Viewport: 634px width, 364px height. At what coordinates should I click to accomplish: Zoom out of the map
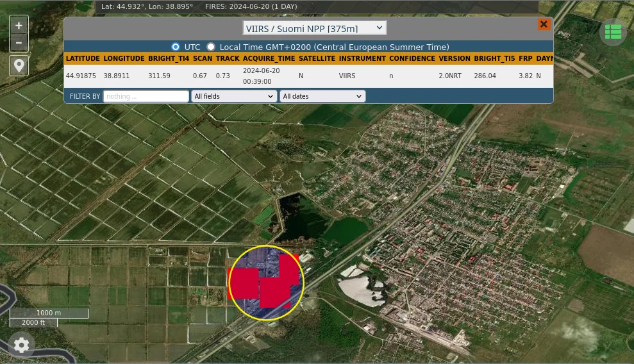(19, 43)
